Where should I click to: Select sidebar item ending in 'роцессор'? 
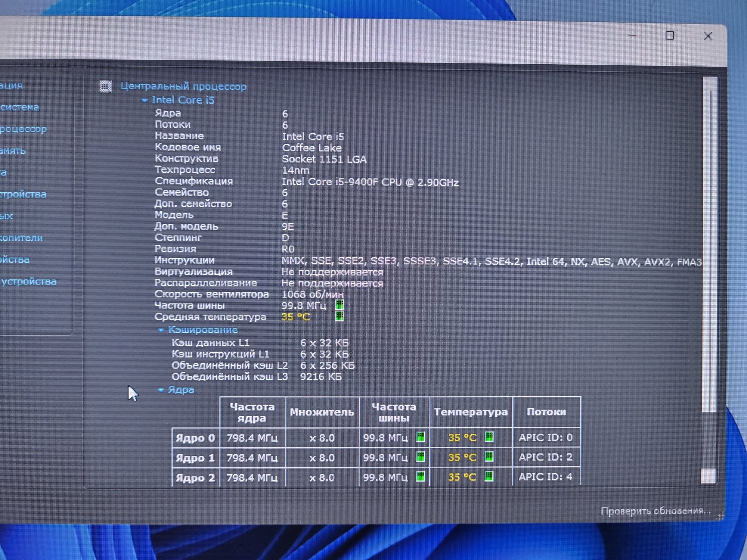click(24, 129)
